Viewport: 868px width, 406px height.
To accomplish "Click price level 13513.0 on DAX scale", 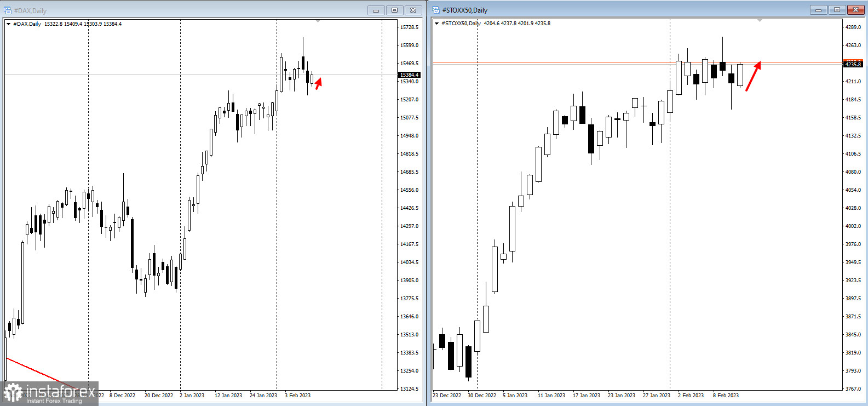I will click(x=409, y=335).
